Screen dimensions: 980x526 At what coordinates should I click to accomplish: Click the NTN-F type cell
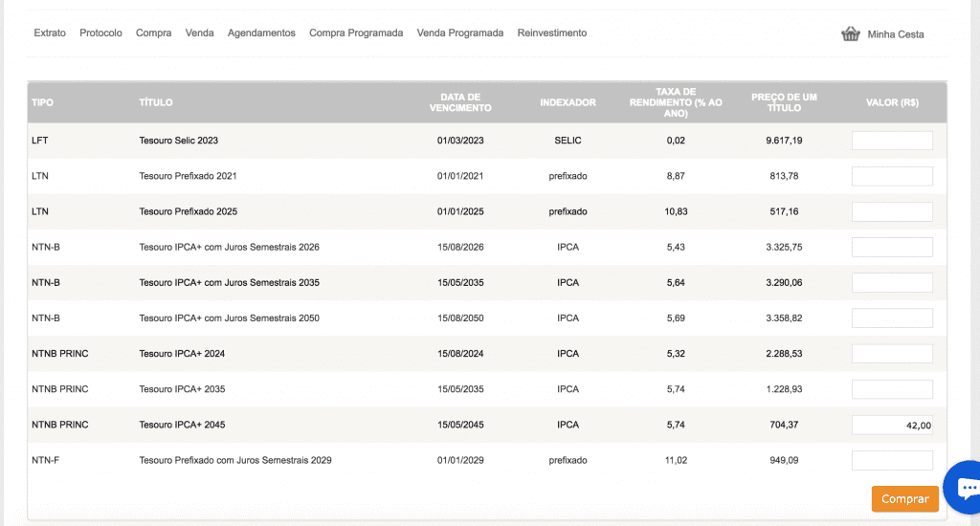click(x=46, y=460)
